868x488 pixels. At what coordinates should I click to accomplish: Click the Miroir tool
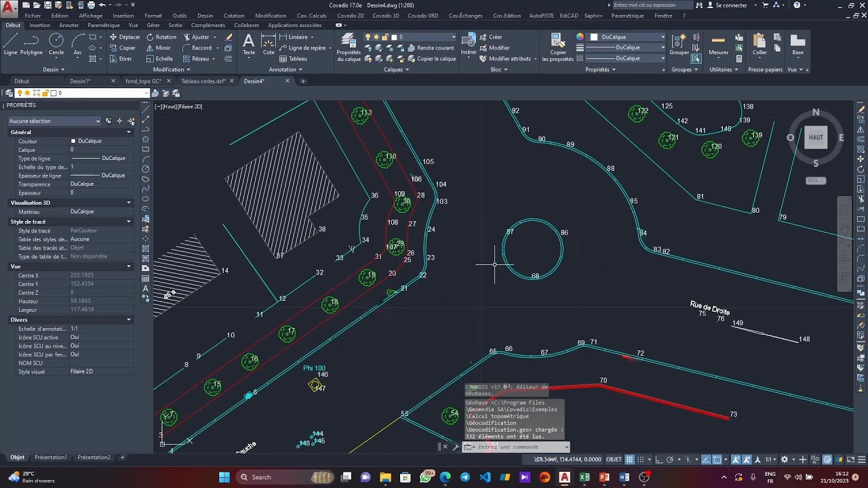tap(158, 48)
